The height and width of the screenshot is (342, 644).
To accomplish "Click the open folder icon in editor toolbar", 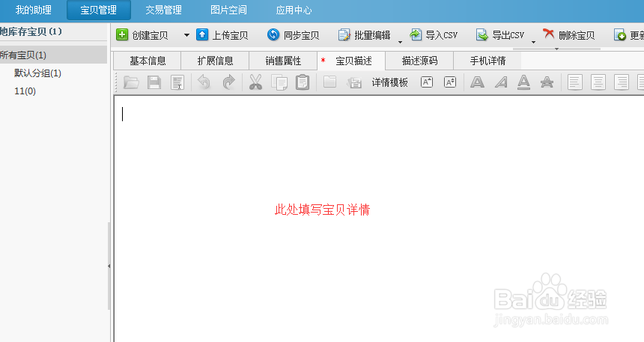I will click(131, 82).
